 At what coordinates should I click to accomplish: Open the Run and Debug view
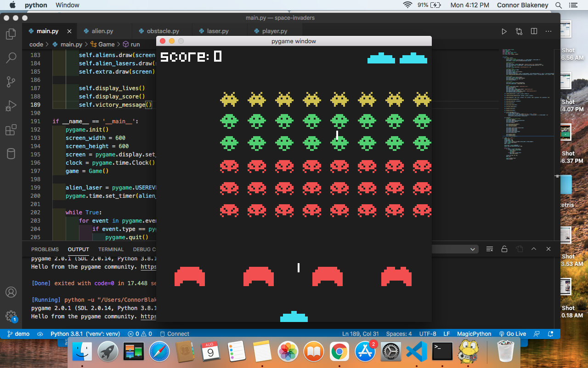[x=11, y=106]
